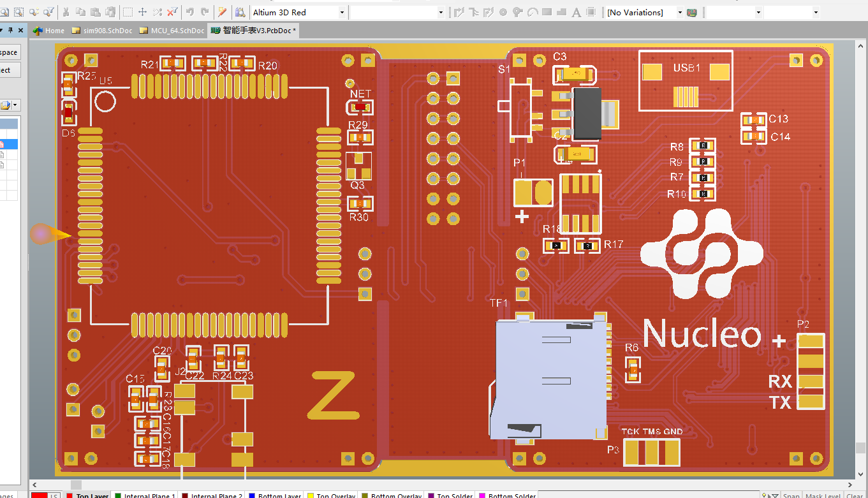The image size is (868, 498).
Task: Close the left panel with X
Action: coord(21,30)
